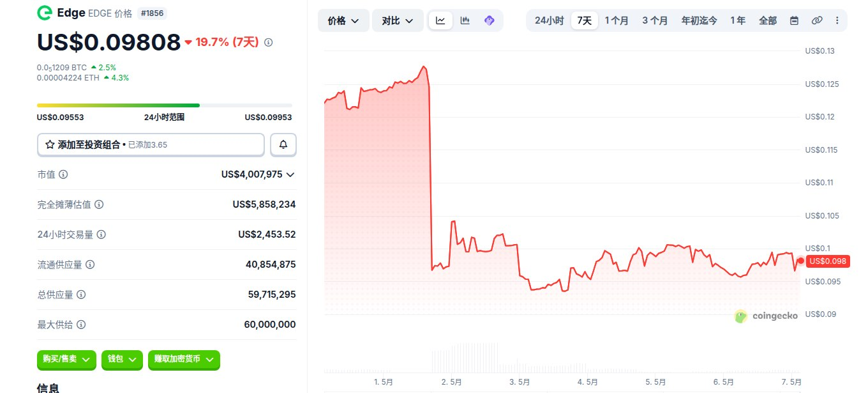
Task: Click info icon beside 24小时交易量
Action: coord(101,235)
